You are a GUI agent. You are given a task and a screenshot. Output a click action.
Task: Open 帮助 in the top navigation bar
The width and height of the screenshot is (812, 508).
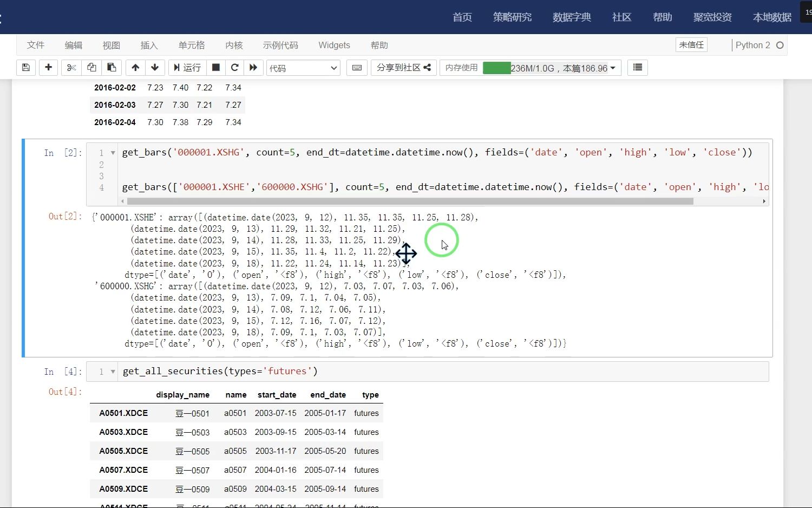pyautogui.click(x=662, y=17)
